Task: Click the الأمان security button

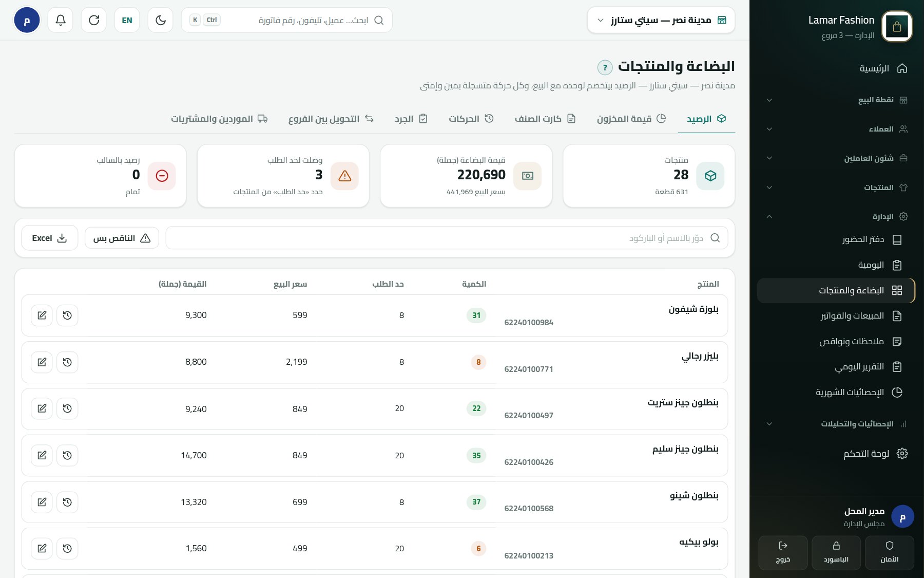Action: pyautogui.click(x=890, y=553)
